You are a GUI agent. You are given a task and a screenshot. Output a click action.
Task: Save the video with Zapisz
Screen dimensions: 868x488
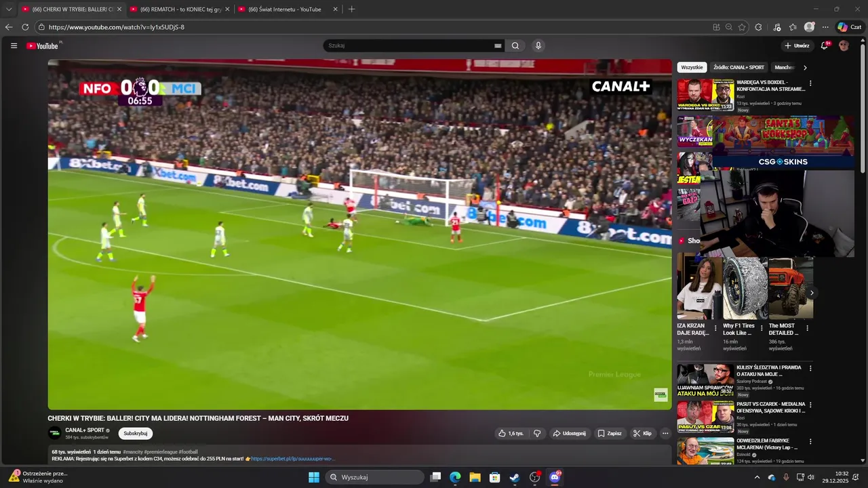pos(609,434)
